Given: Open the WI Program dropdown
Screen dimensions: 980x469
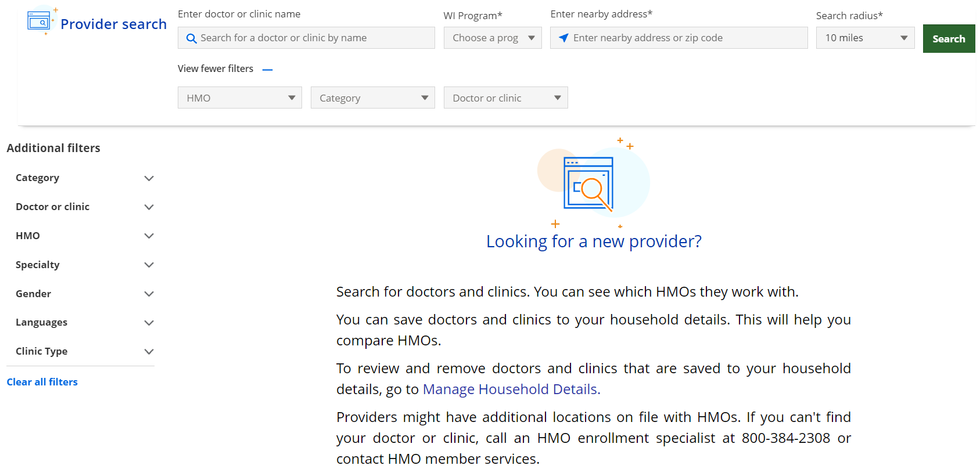Looking at the screenshot, I should 492,38.
